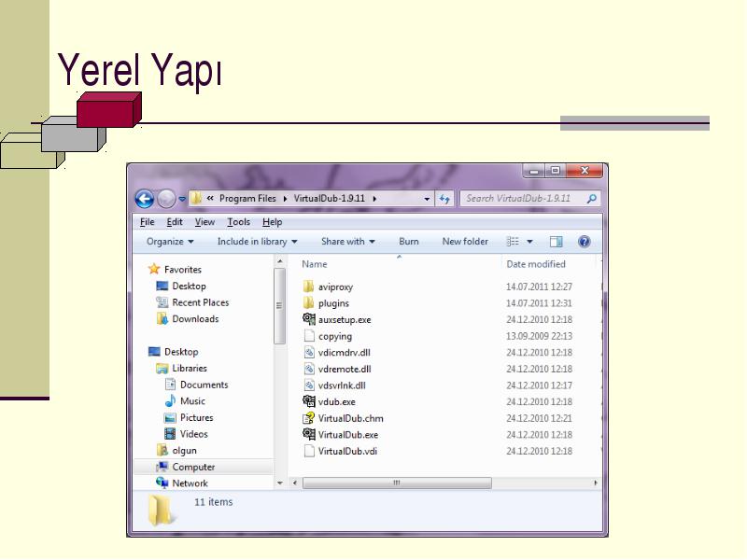Open the view options dropdown arrow
Image resolution: width=747 pixels, height=560 pixels.
(x=529, y=242)
